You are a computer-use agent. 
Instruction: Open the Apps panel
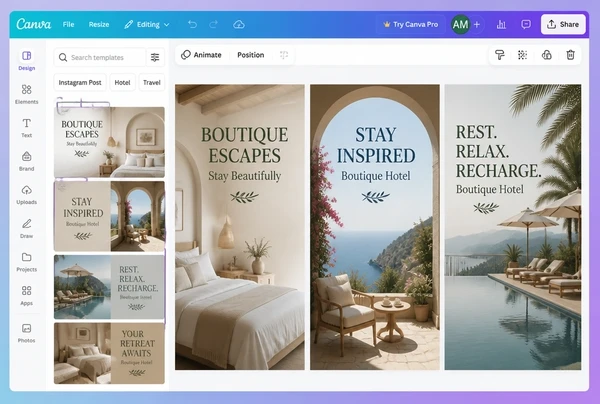coord(26,295)
